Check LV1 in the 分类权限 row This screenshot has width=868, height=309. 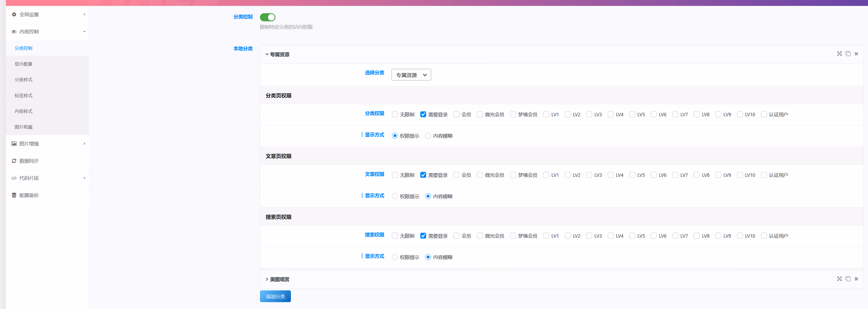pos(546,114)
